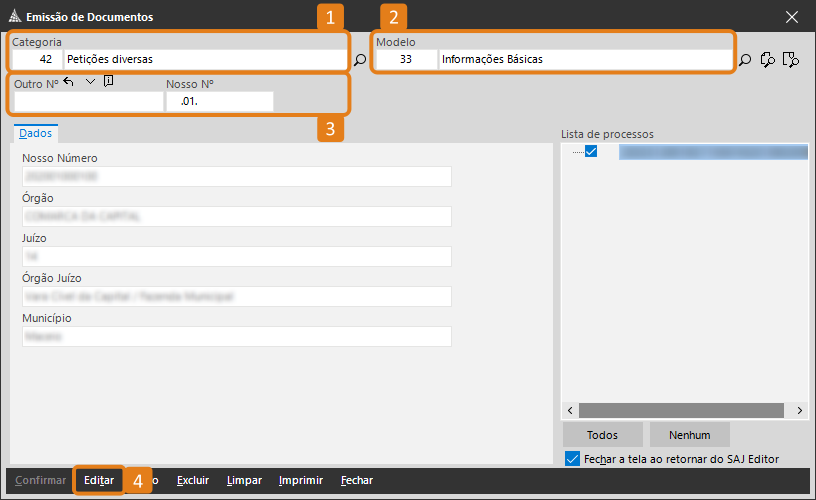Switch to the Dados tab
Screen dimensions: 816x500
tap(36, 133)
